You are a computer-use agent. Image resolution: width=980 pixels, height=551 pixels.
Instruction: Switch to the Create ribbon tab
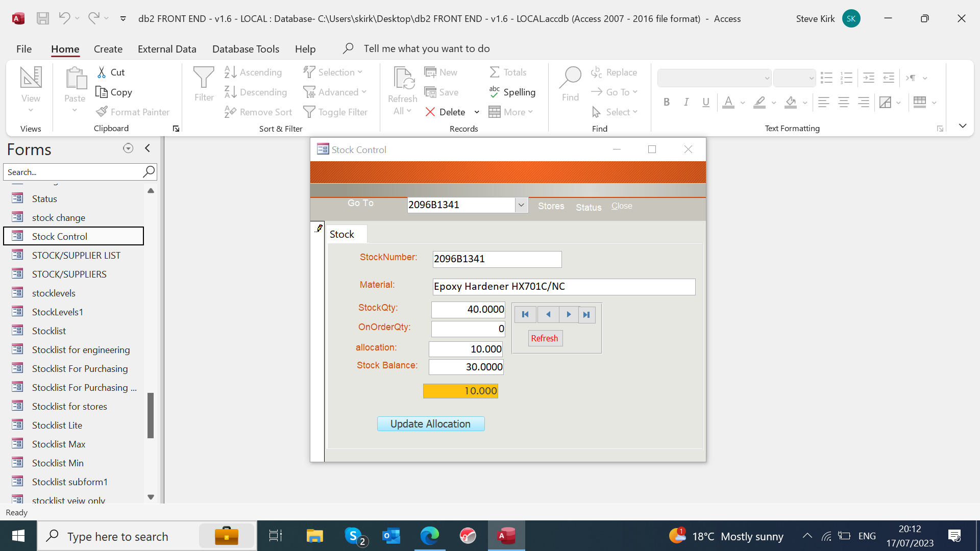[108, 48]
